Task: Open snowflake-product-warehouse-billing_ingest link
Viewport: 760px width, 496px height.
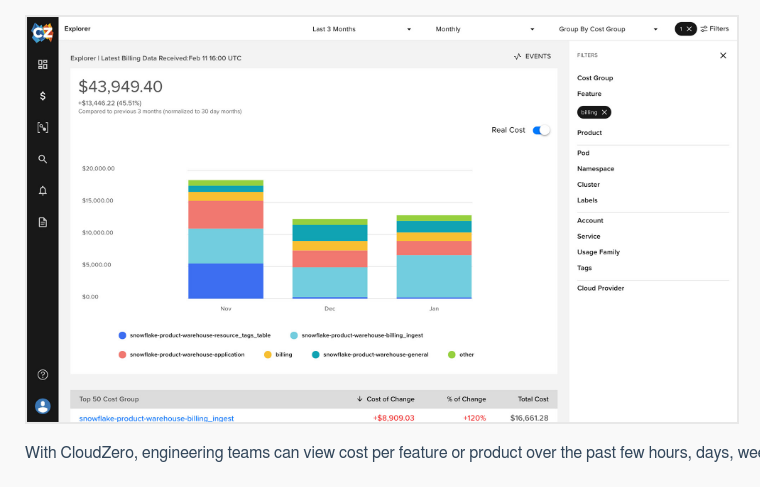Action: 156,418
